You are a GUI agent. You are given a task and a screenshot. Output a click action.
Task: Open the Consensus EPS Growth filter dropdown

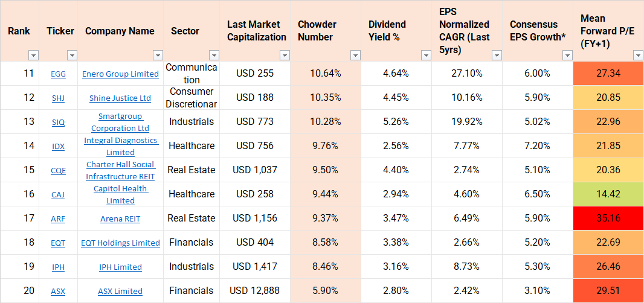pyautogui.click(x=567, y=56)
